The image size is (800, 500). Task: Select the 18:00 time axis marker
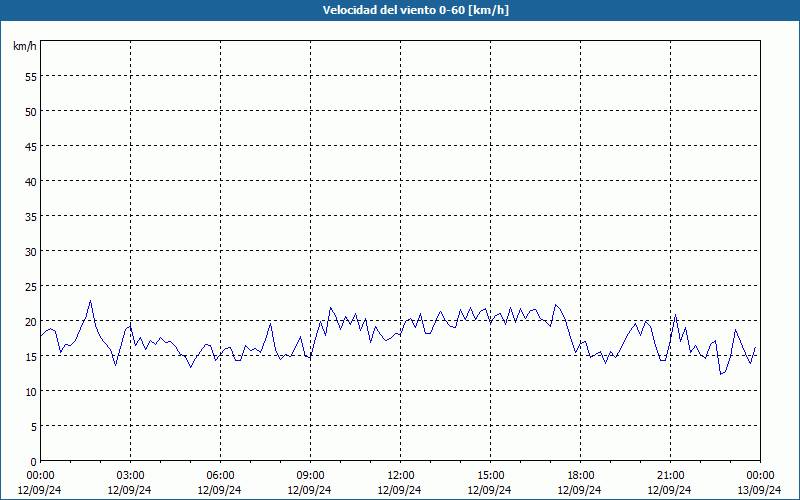coord(581,475)
